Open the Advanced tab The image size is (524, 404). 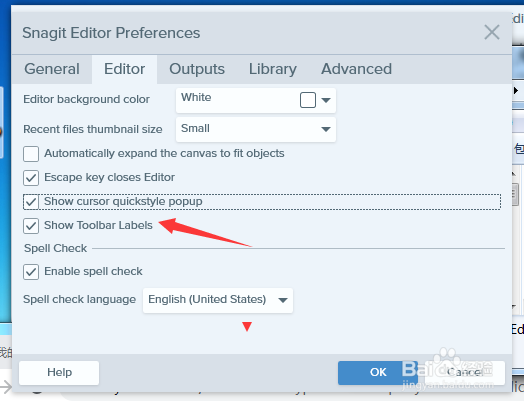(356, 69)
